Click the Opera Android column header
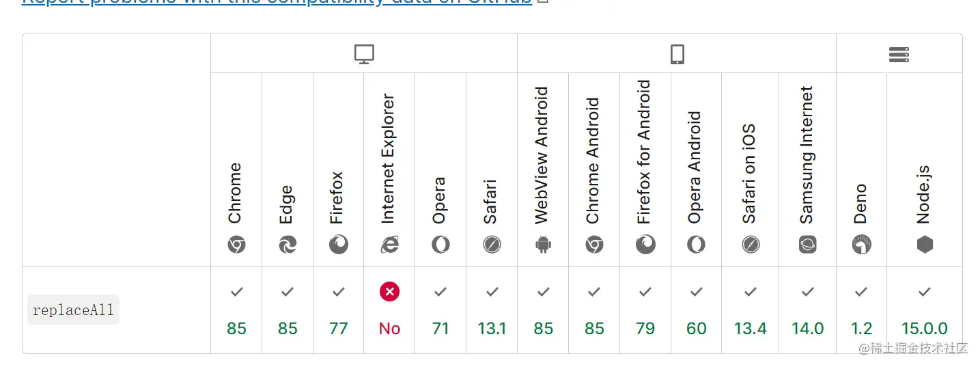980x367 pixels. point(696,167)
